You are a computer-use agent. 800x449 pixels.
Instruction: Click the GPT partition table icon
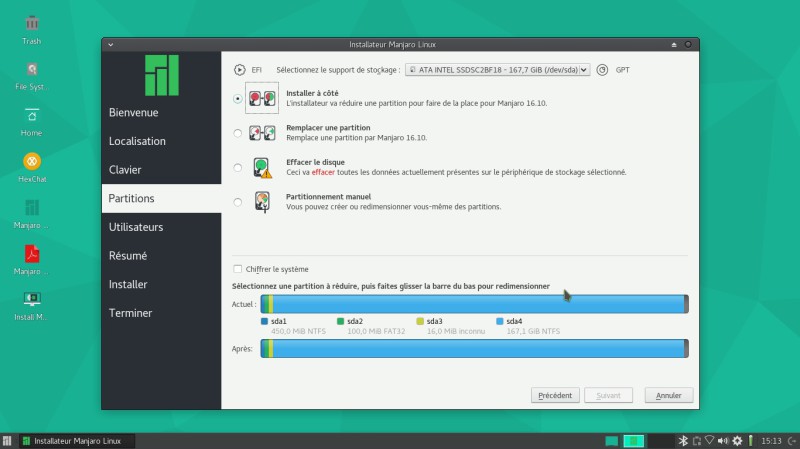[x=602, y=70]
